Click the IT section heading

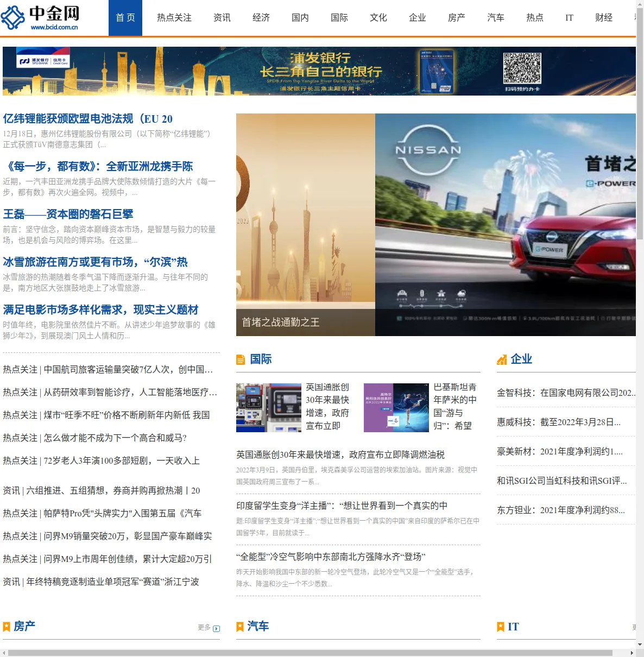514,627
